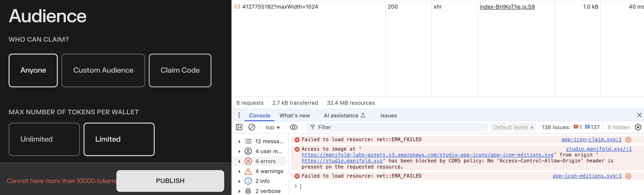Open the top JavaScript context dropdown

click(x=272, y=127)
